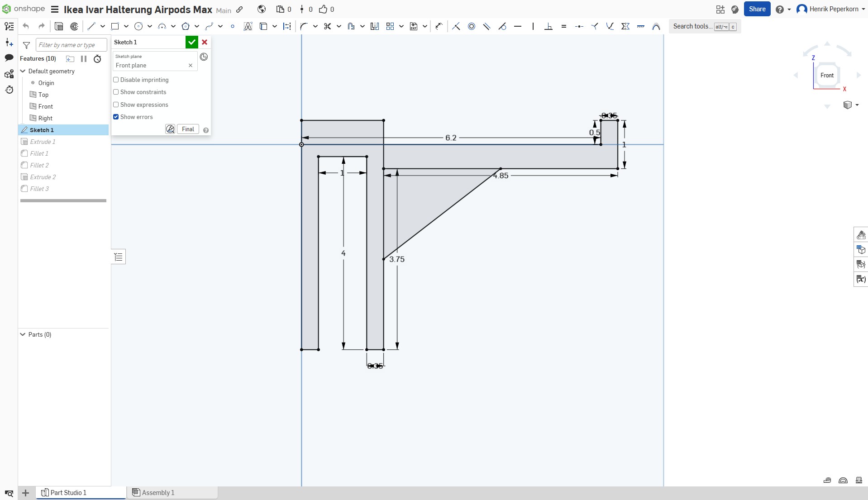The height and width of the screenshot is (500, 868).
Task: Open the Circle tool dropdown arrow
Action: tap(149, 26)
